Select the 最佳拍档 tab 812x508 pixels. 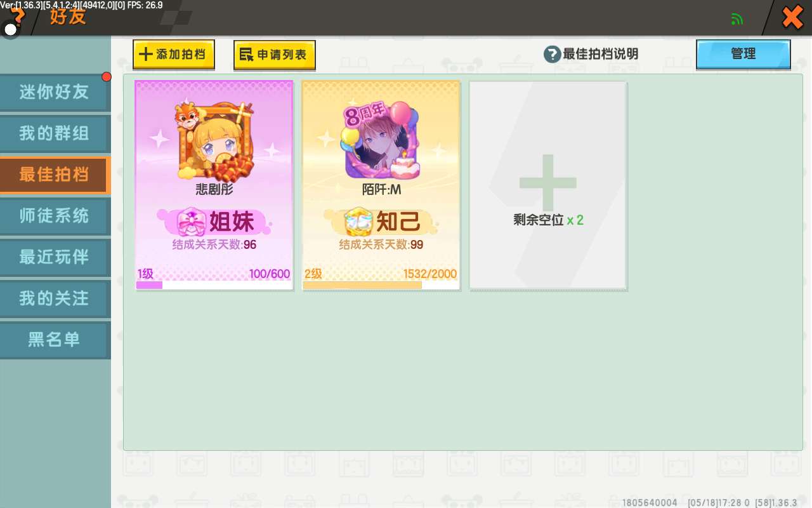click(x=55, y=175)
